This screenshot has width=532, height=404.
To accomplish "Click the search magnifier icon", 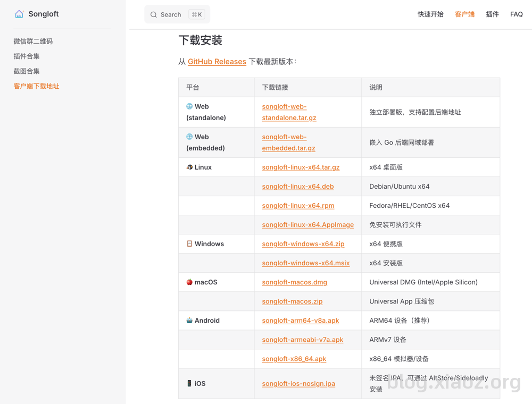I will pos(154,14).
